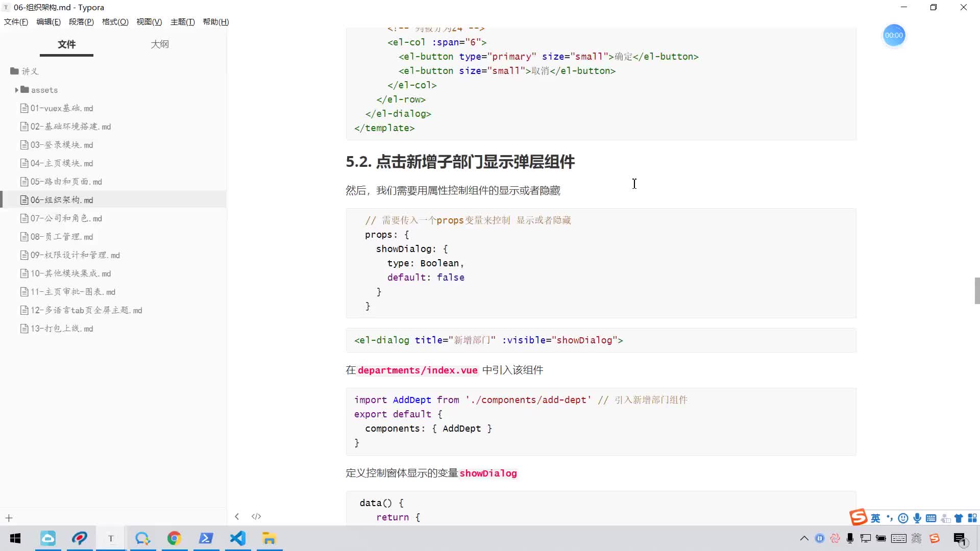The image size is (980, 551).
Task: Open the 文件(F) menu
Action: coord(16,21)
